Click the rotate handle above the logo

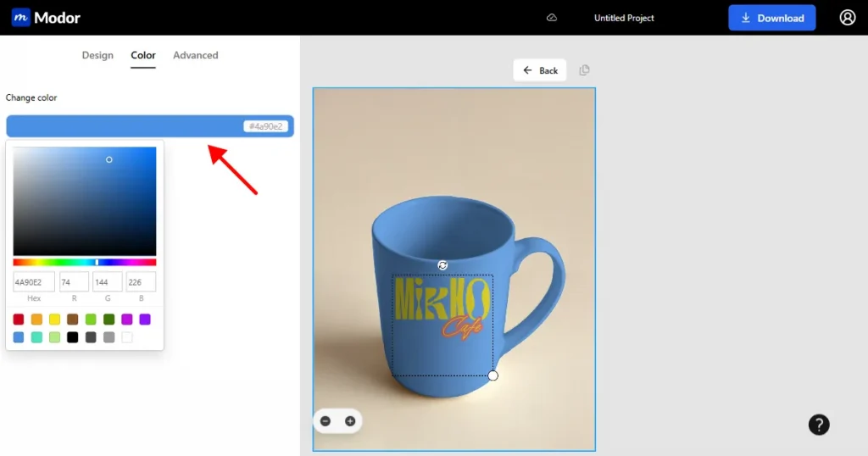442,265
